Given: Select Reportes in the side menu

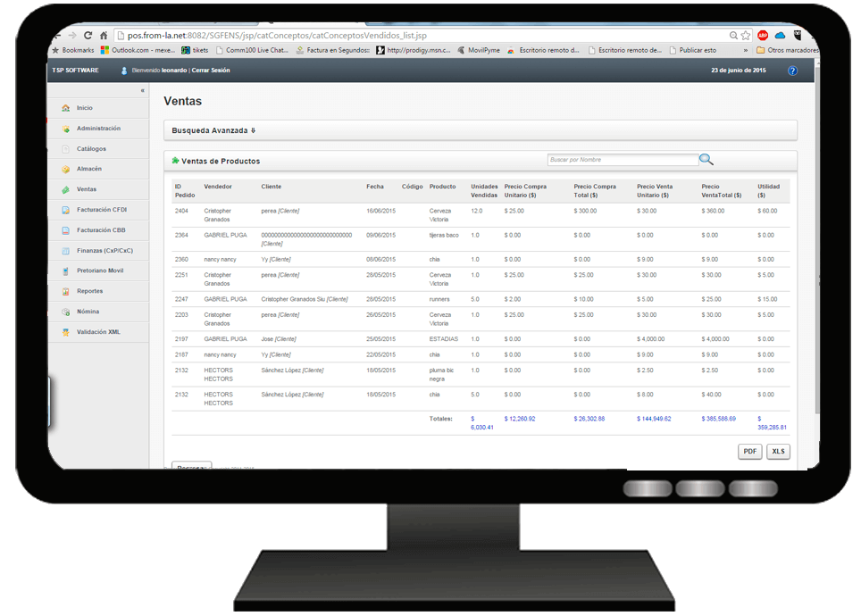Looking at the screenshot, I should point(89,291).
